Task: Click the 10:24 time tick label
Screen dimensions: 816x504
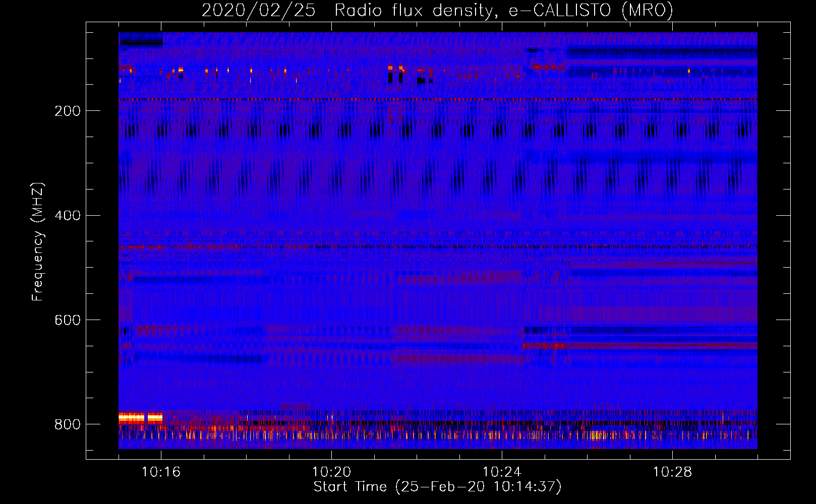Action: pos(502,472)
